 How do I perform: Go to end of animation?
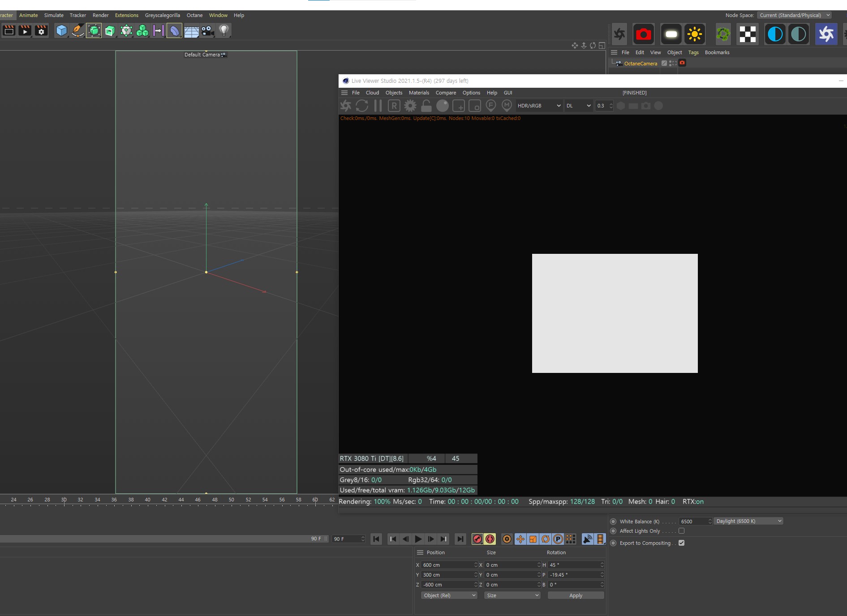[460, 539]
